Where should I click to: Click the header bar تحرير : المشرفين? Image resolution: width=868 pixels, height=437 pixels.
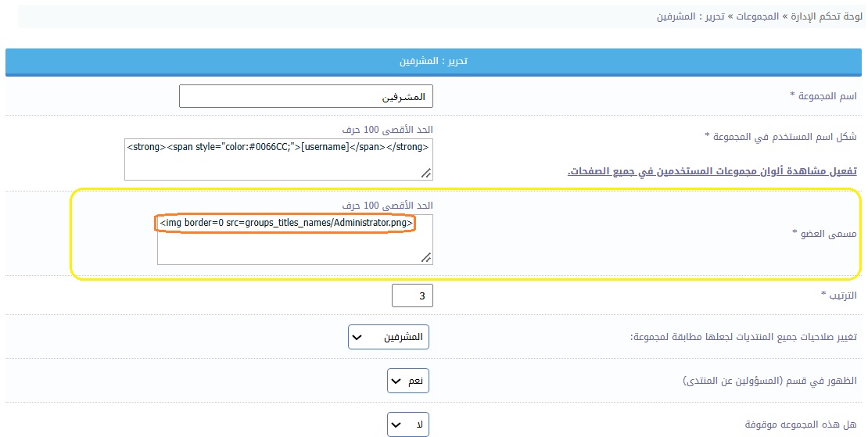click(433, 62)
